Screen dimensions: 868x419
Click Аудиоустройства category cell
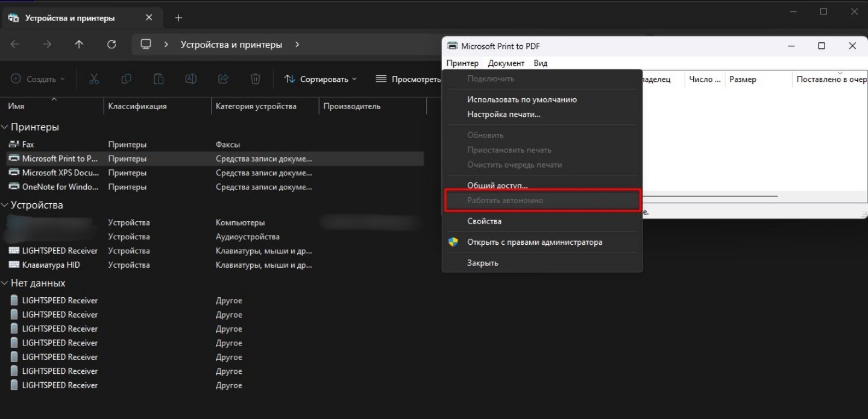tap(248, 237)
